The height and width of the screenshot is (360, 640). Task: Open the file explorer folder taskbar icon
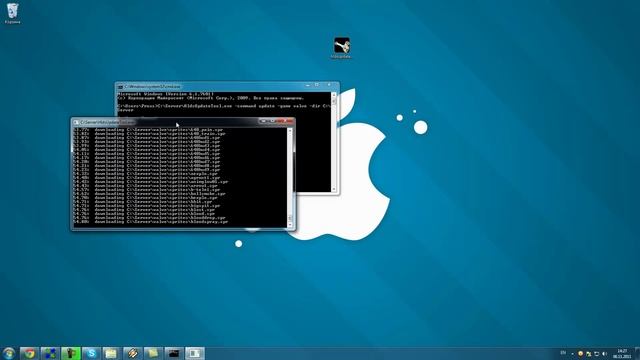(x=111, y=353)
